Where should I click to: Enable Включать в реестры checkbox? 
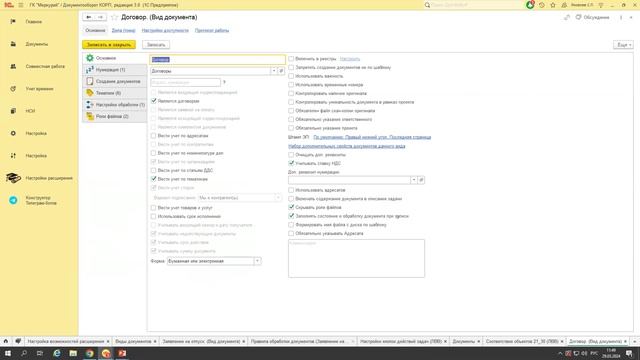click(291, 59)
